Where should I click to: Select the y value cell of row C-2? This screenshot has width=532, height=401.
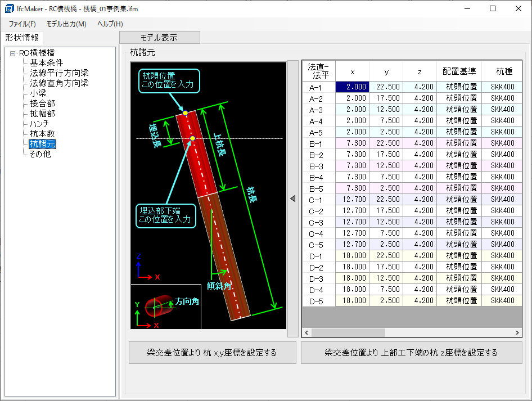[386, 210]
